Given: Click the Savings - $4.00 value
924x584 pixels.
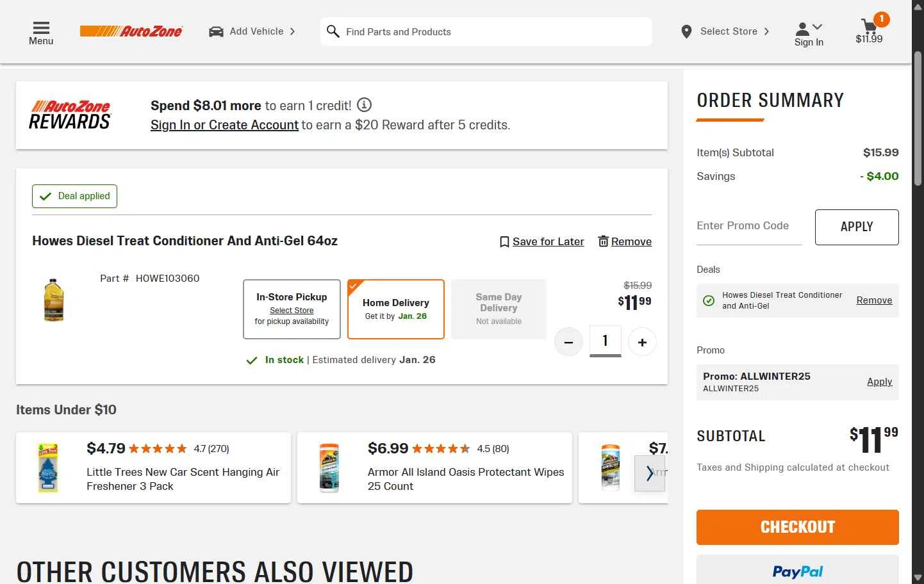Looking at the screenshot, I should pyautogui.click(x=879, y=176).
